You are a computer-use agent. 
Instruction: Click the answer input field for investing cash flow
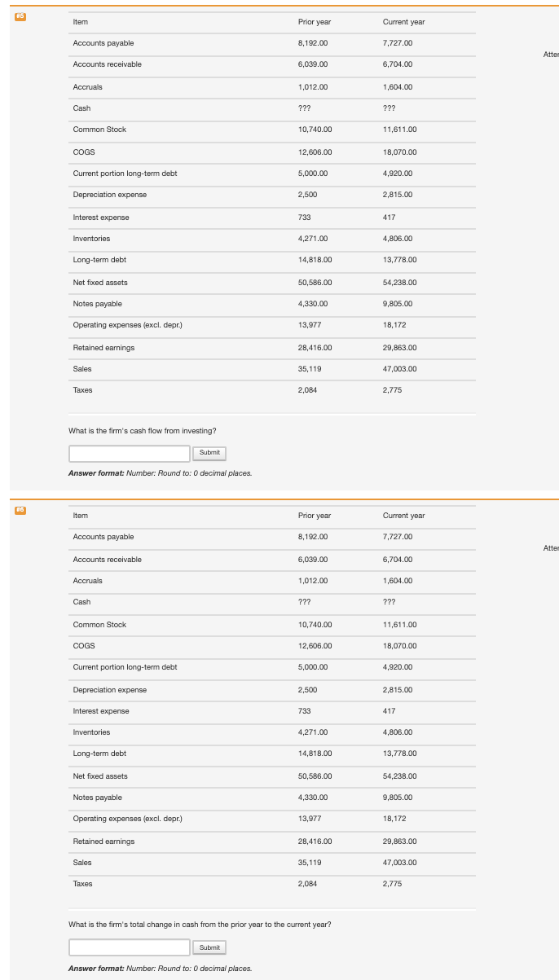pos(128,453)
